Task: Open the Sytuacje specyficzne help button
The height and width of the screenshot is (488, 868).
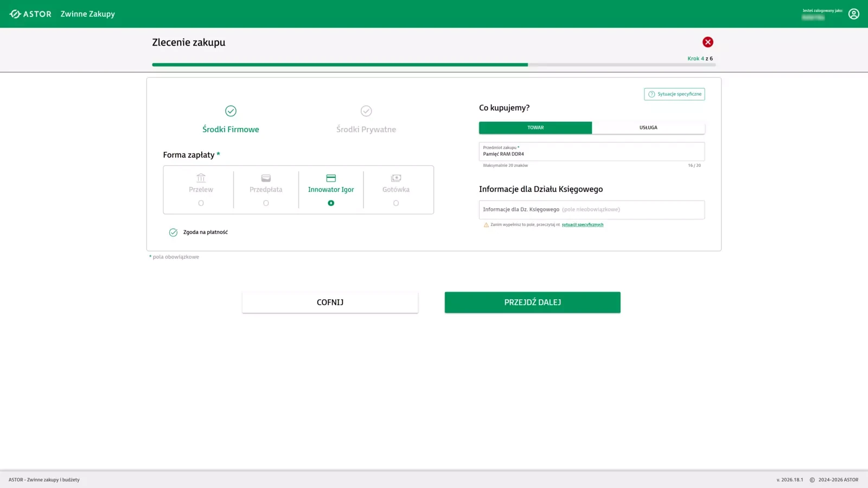Action: pyautogui.click(x=674, y=94)
